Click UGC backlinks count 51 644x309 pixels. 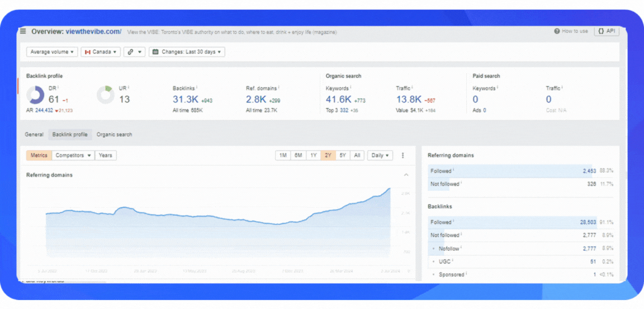[x=593, y=261]
